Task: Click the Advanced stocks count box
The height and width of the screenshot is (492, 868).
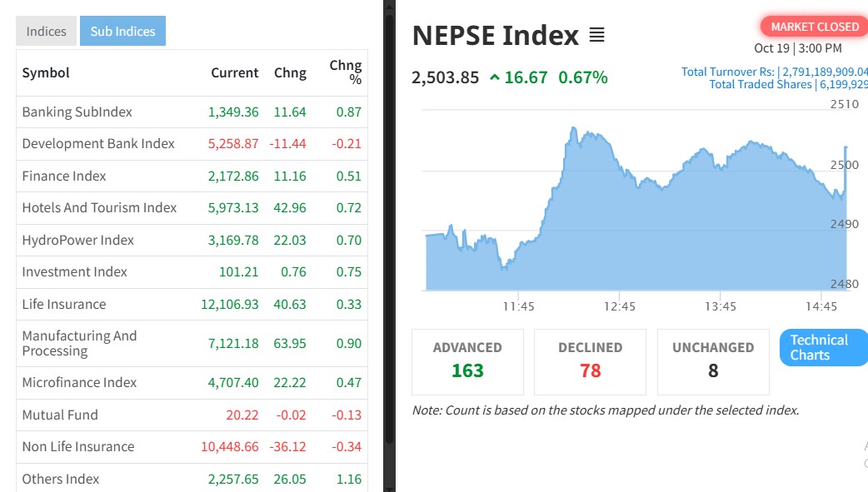Action: (x=467, y=361)
